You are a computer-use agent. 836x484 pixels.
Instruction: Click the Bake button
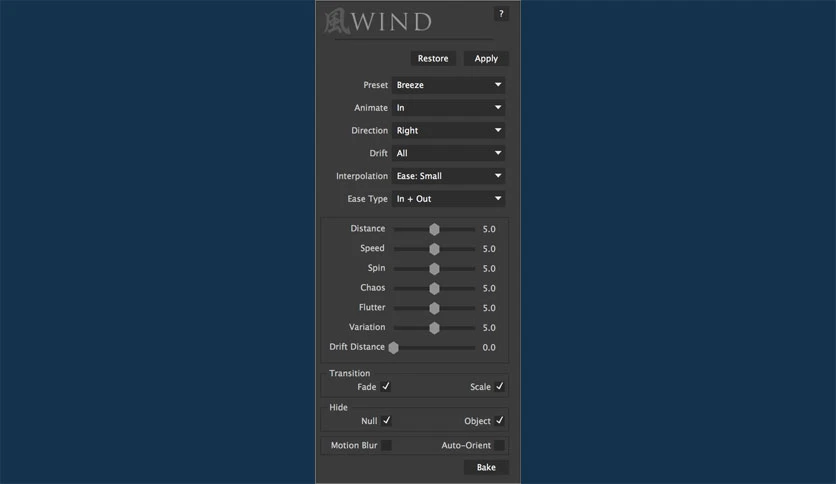pyautogui.click(x=486, y=467)
